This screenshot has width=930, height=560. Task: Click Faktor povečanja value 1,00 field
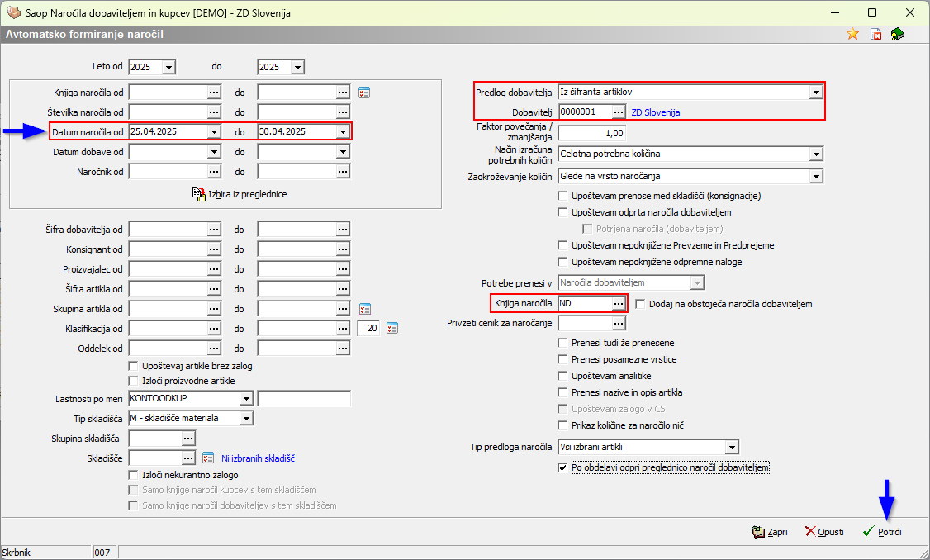click(592, 133)
